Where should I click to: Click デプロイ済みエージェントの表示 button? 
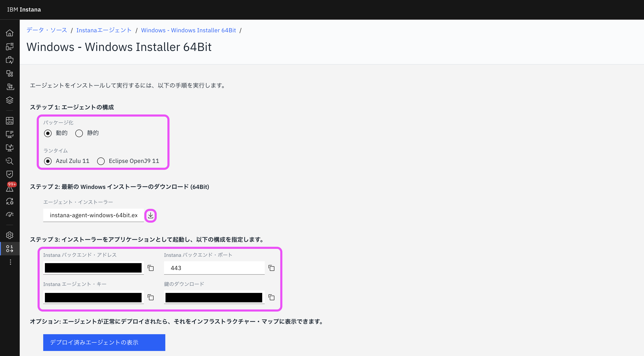coord(104,342)
